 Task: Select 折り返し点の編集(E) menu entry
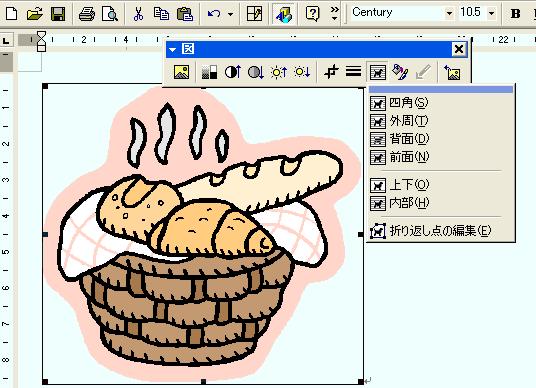click(441, 231)
